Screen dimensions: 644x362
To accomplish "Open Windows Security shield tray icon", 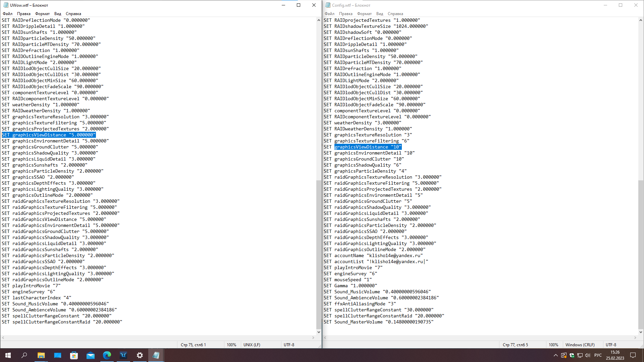I will (572, 355).
